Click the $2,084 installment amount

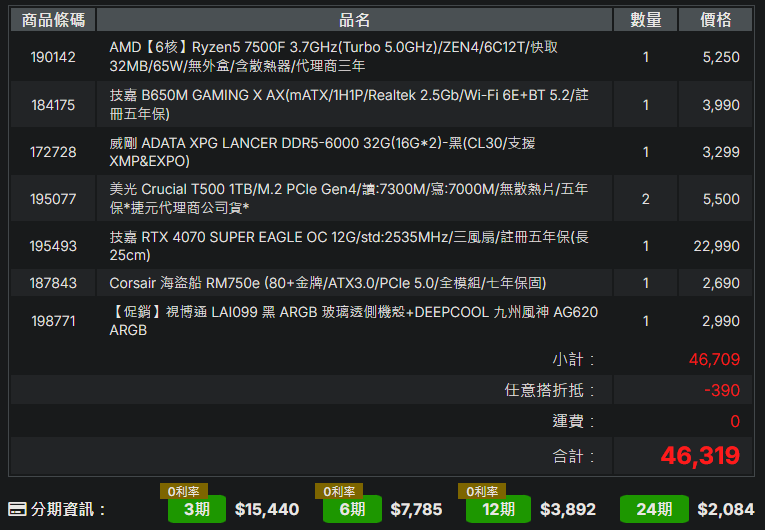(x=726, y=510)
